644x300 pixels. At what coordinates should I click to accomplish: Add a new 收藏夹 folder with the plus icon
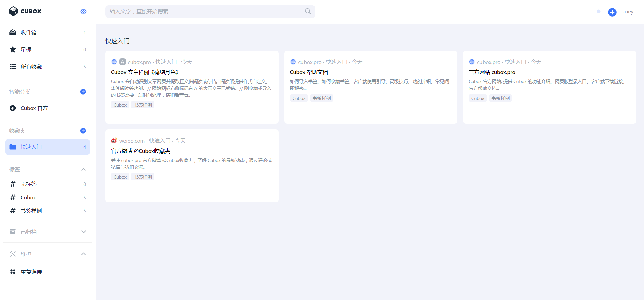pyautogui.click(x=83, y=131)
